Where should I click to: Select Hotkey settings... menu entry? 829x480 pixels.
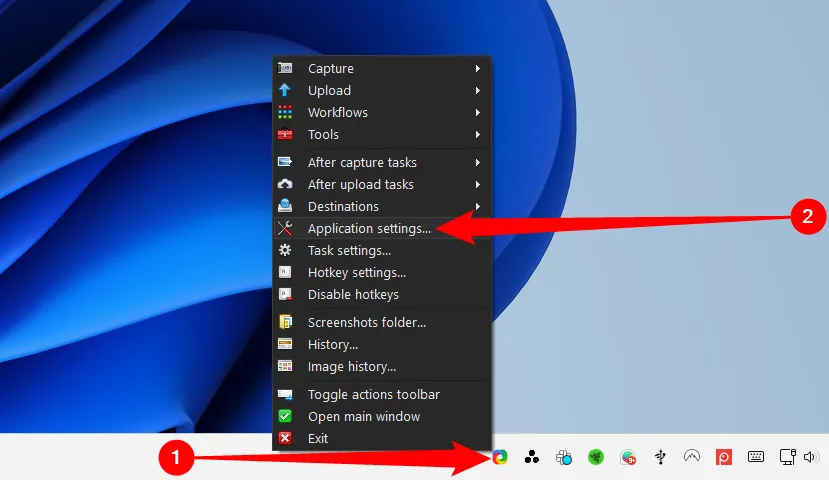[x=356, y=272]
